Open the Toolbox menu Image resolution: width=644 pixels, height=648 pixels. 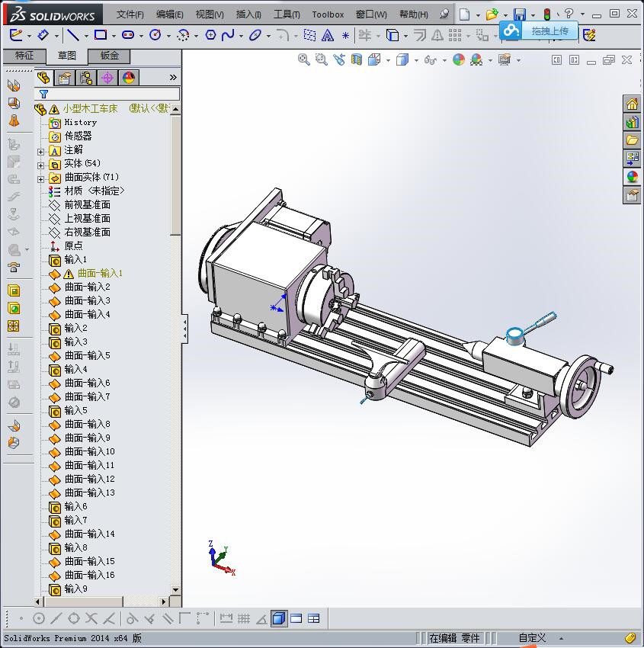click(328, 14)
